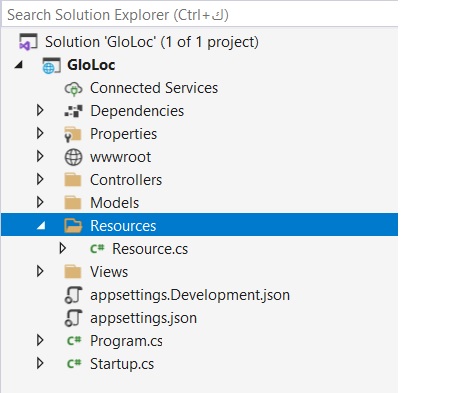This screenshot has height=393, width=456.
Task: Click the Connected Services cloud icon
Action: point(73,89)
